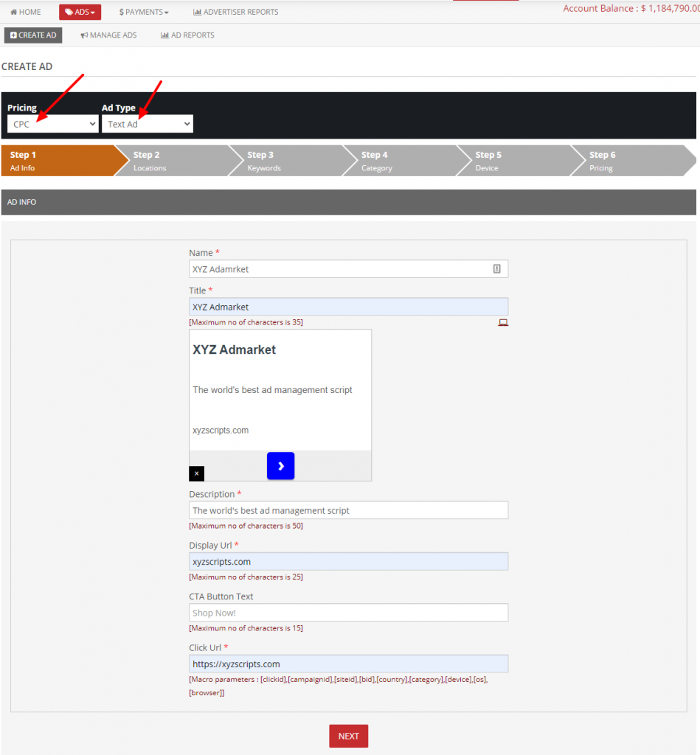
Task: Open the Pricing dropdown showing CPC
Action: click(x=52, y=123)
